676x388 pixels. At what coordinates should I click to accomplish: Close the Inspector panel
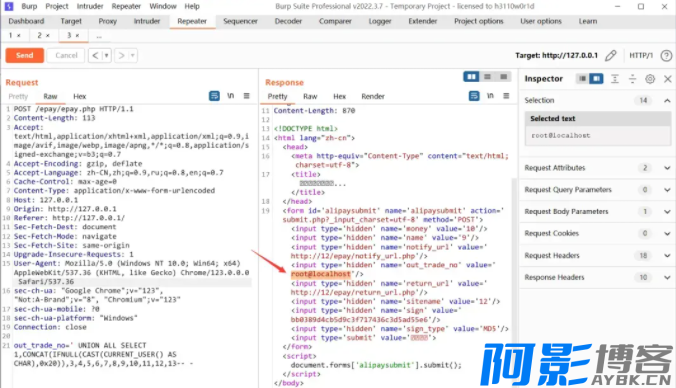pos(667,79)
